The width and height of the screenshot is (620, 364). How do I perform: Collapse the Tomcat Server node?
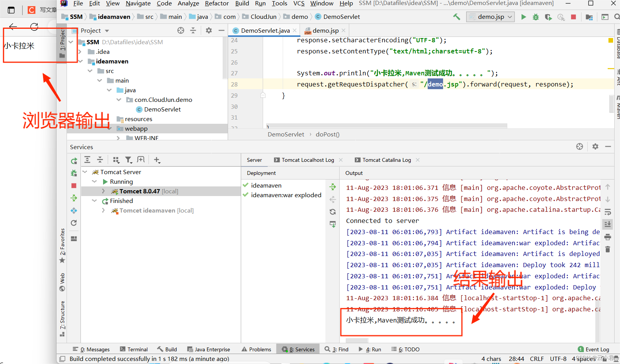pyautogui.click(x=85, y=172)
